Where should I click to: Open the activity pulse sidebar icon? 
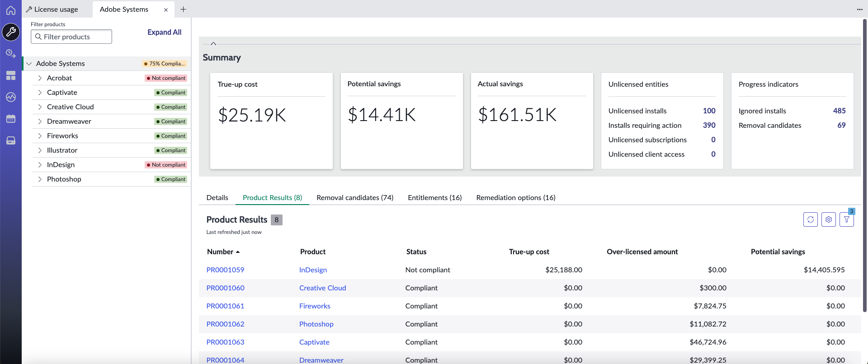click(x=11, y=97)
